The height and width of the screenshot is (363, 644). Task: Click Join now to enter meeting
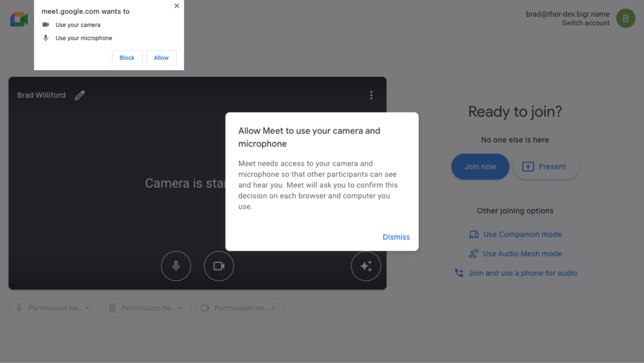(x=480, y=167)
